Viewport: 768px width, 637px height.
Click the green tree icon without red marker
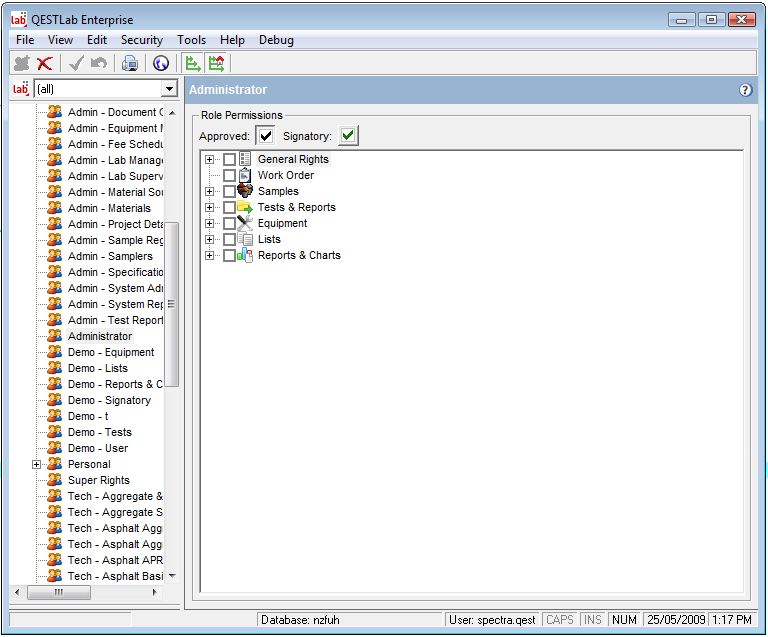point(193,64)
